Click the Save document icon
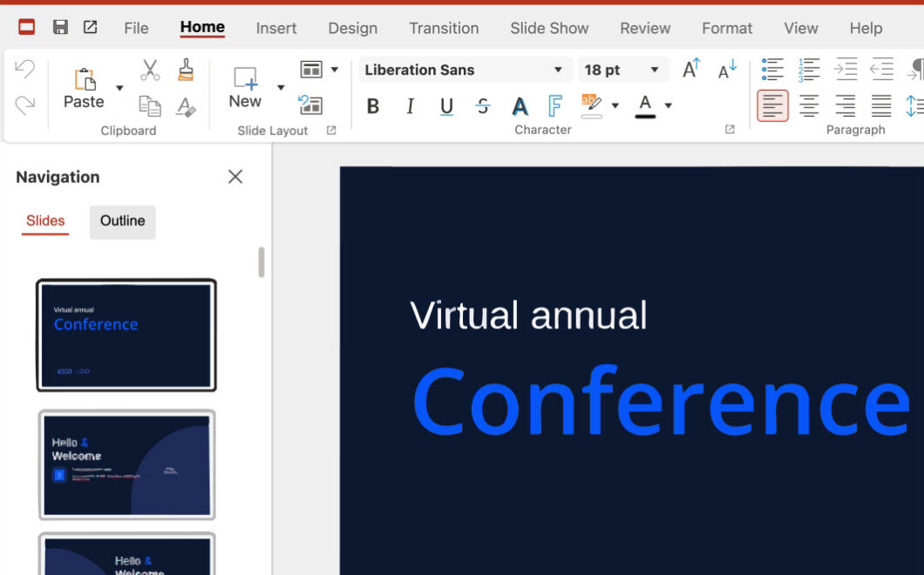This screenshot has width=924, height=575. (60, 27)
